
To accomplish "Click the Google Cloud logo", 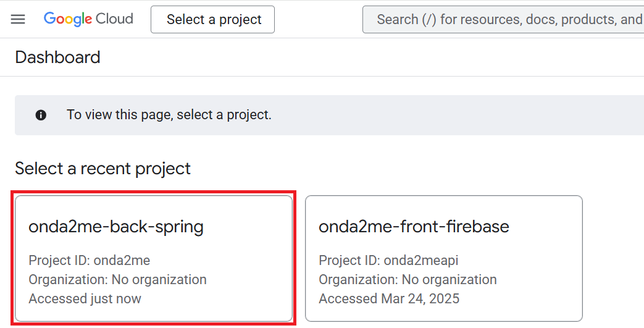I will [x=88, y=19].
